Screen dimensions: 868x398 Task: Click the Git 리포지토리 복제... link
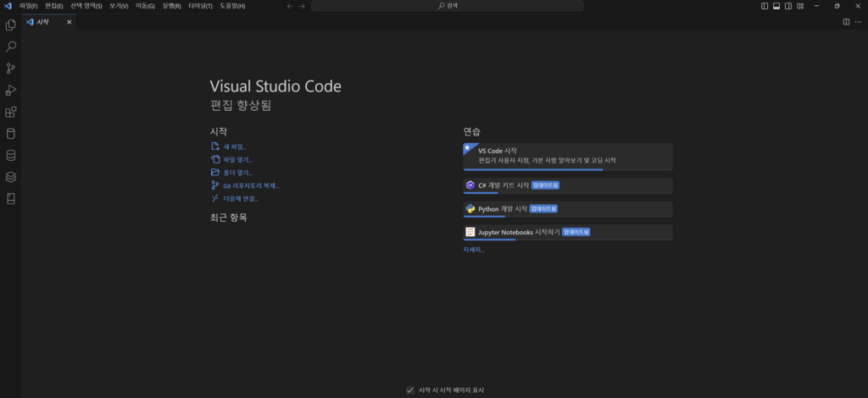point(251,185)
